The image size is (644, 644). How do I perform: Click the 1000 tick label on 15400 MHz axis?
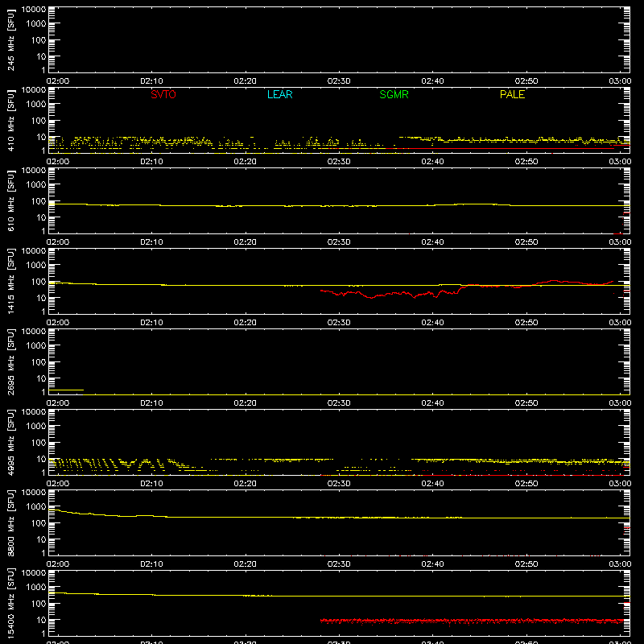click(36, 588)
